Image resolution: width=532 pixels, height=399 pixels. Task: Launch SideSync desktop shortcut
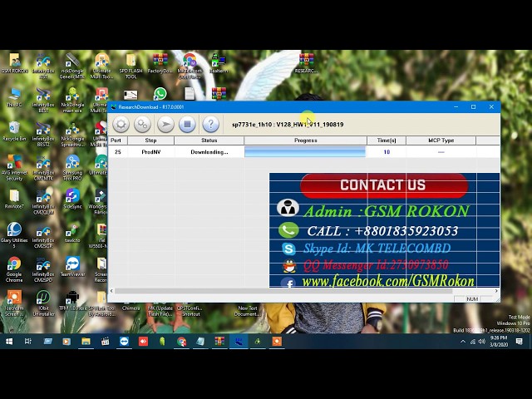[72, 199]
